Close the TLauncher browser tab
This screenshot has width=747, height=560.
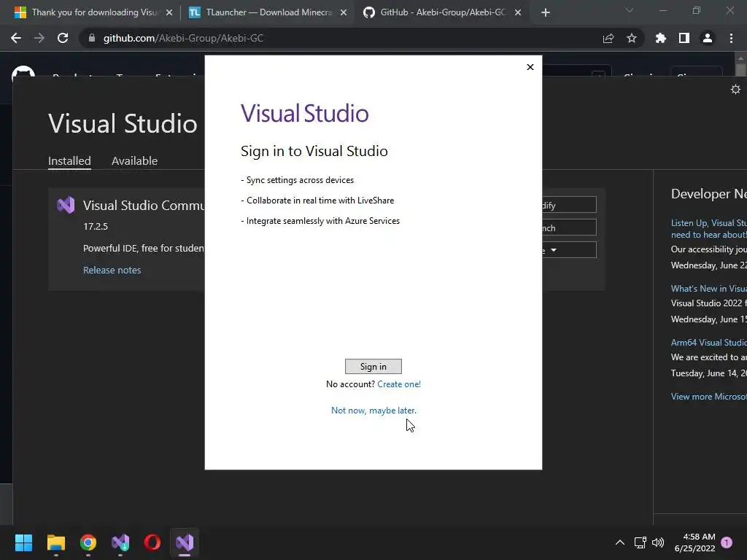(x=344, y=13)
